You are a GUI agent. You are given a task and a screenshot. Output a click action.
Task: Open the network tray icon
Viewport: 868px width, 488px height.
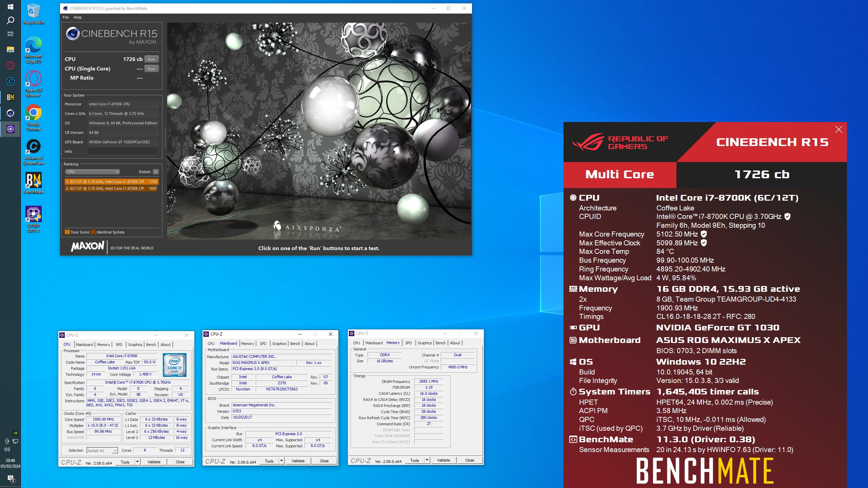click(x=15, y=441)
